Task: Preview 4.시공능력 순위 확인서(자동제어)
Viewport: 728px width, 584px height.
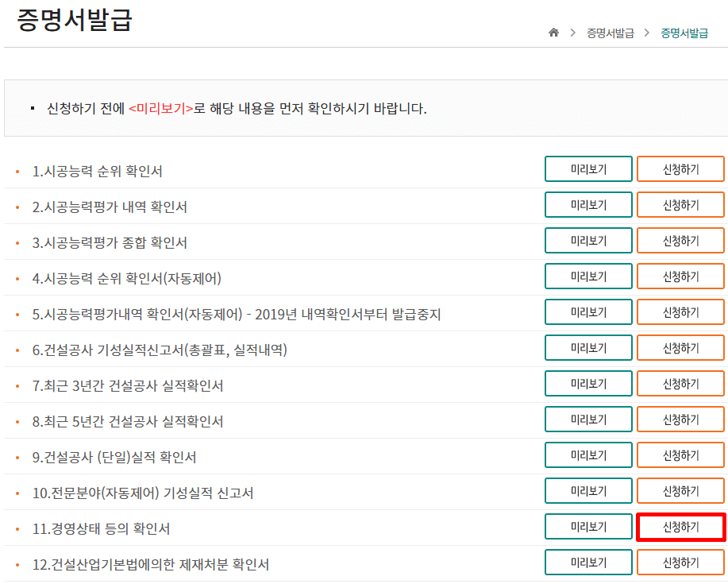Action: tap(588, 276)
